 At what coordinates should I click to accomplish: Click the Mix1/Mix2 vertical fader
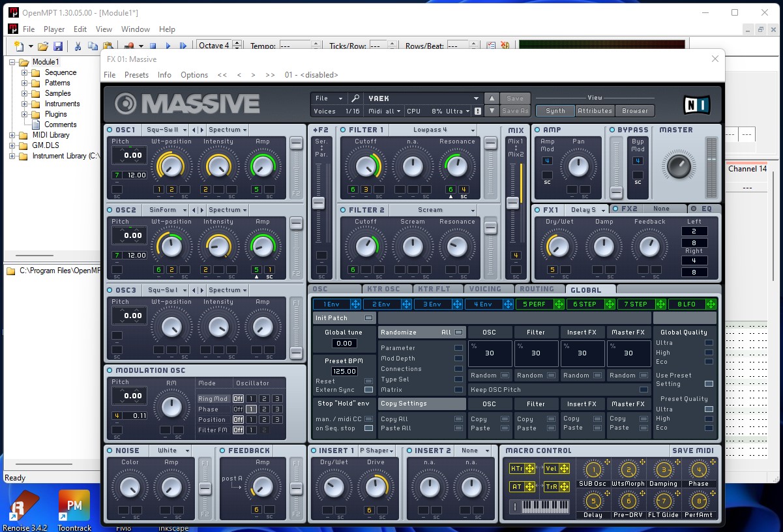click(513, 203)
